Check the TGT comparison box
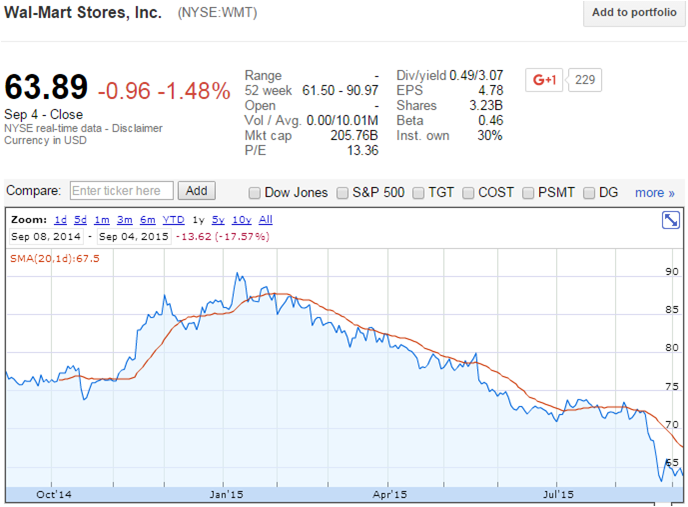This screenshot has height=507, width=688. click(x=420, y=192)
